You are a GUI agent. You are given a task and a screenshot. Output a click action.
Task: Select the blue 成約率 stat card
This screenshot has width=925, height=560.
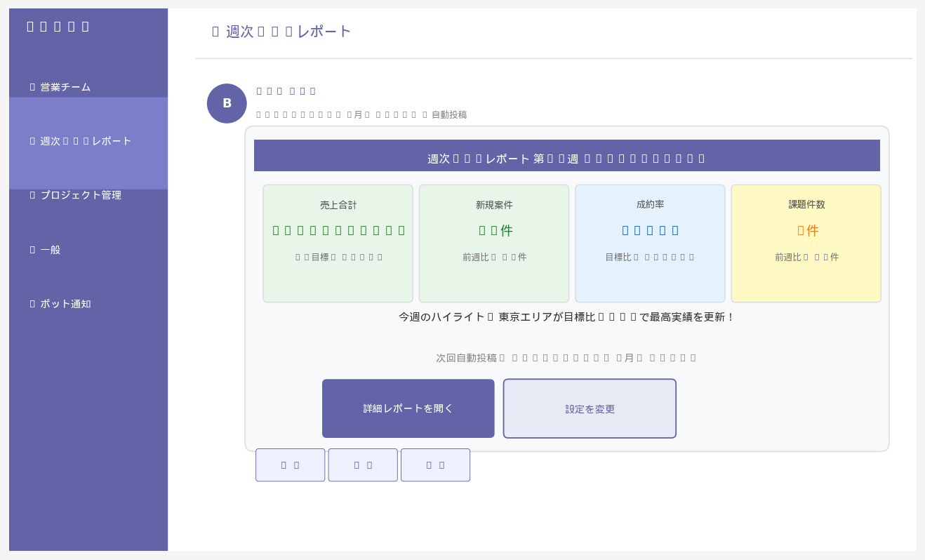coord(650,243)
